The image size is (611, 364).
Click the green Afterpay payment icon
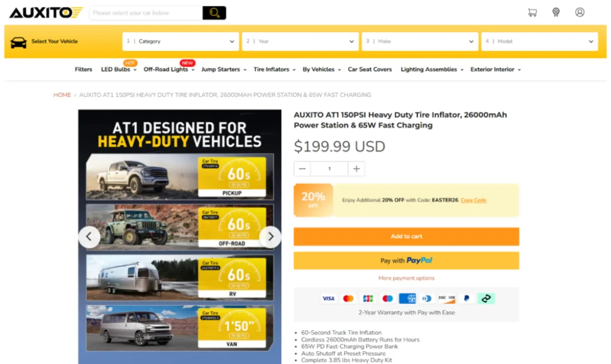pyautogui.click(x=486, y=299)
